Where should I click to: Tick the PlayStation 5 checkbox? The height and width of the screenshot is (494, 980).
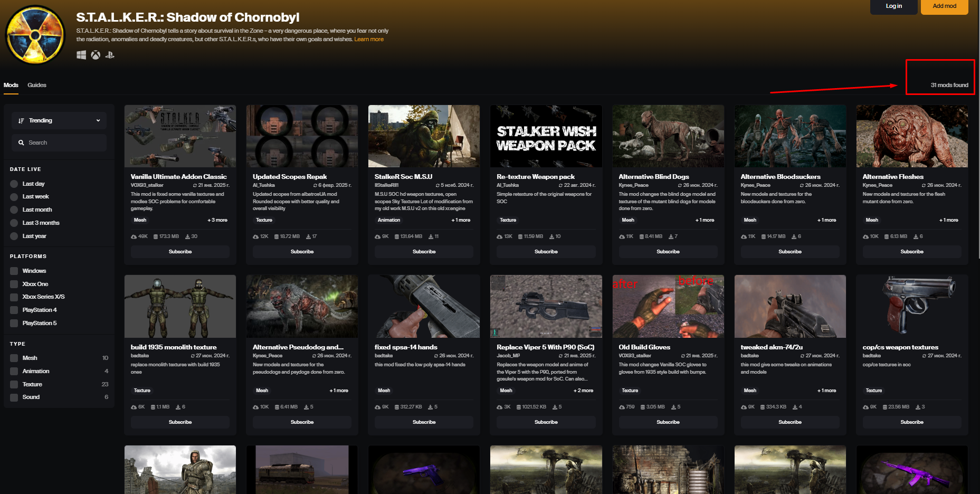point(14,323)
